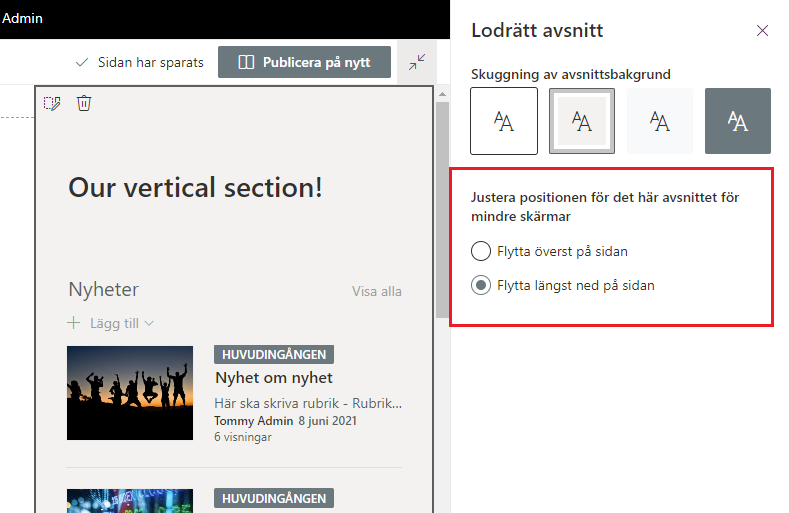
Task: Click the 'Skuggning av avsnittsbakgrund' label
Action: click(x=571, y=75)
